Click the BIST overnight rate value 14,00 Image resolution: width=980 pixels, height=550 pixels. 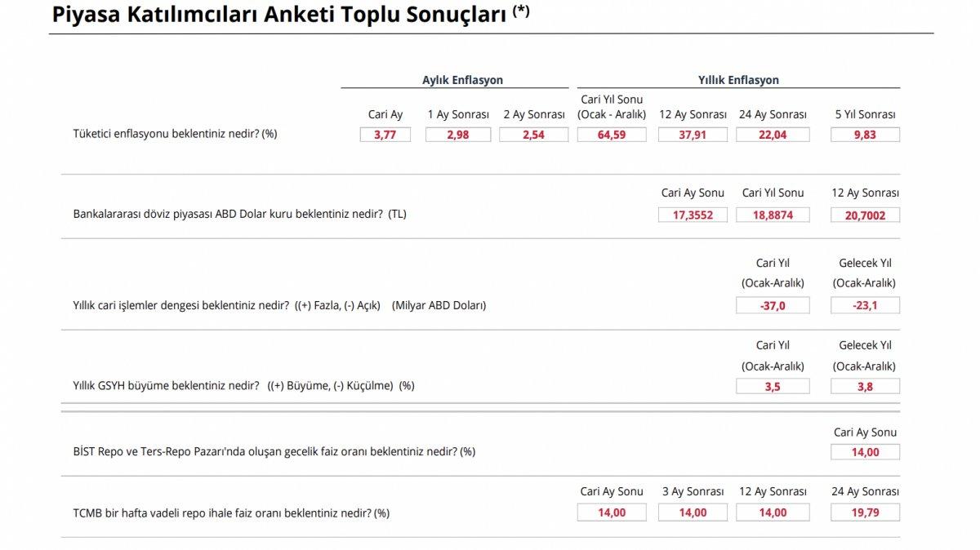(x=865, y=452)
